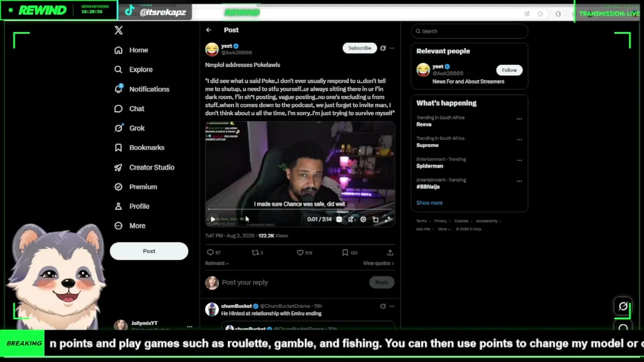Open options for the Spiderman trend
Viewport: 644px width, 362px height.
point(519,161)
